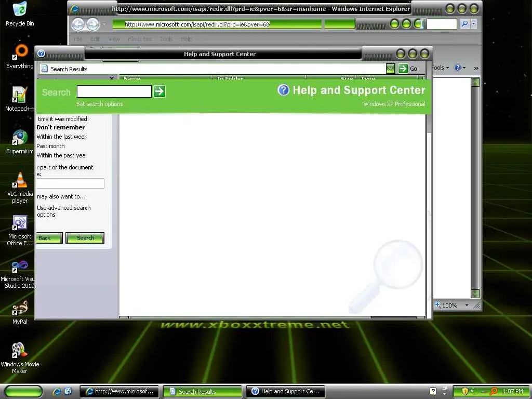Image resolution: width=532 pixels, height=399 pixels.
Task: Close the search companion pane with X
Action: [x=112, y=78]
